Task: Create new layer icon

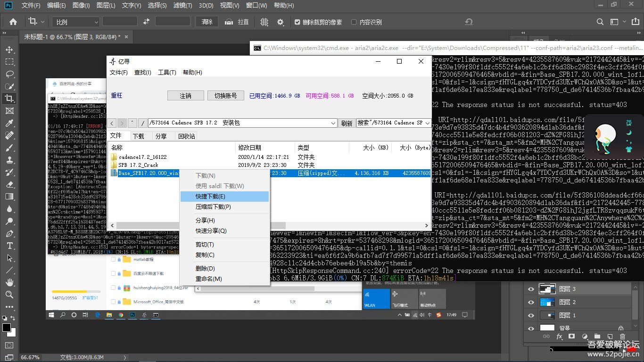Action: click(x=610, y=337)
